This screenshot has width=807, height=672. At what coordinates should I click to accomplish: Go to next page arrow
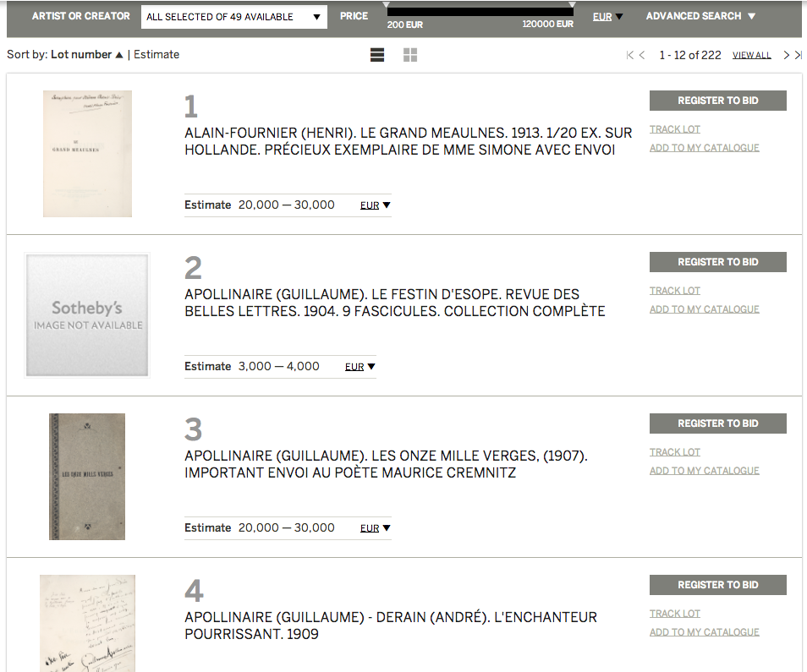(786, 55)
